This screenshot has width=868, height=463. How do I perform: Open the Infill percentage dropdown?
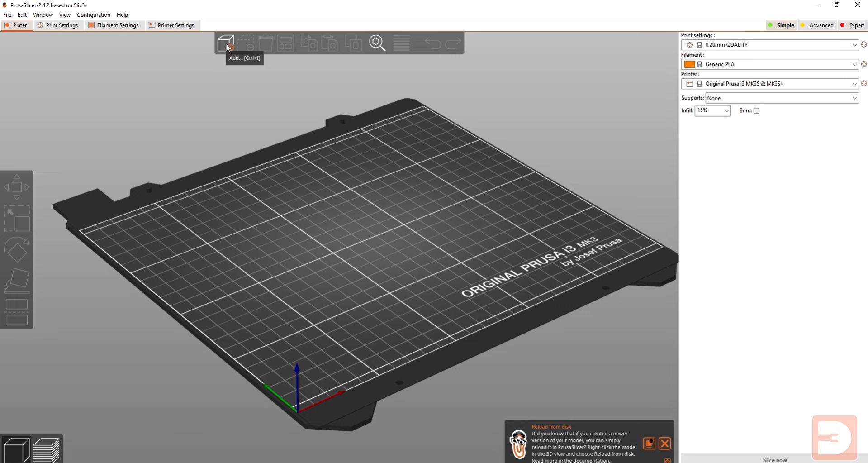click(x=712, y=110)
